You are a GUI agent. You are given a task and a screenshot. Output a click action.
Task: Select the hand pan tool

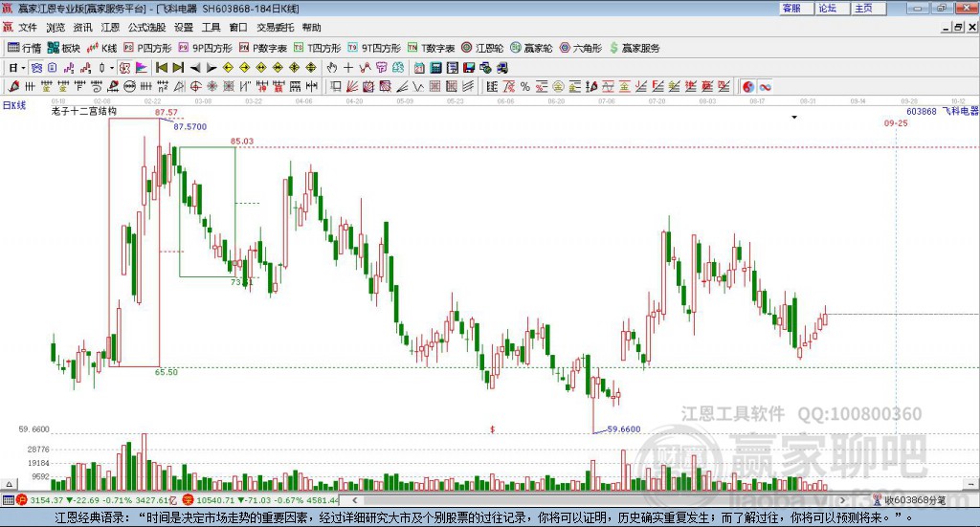(332, 68)
